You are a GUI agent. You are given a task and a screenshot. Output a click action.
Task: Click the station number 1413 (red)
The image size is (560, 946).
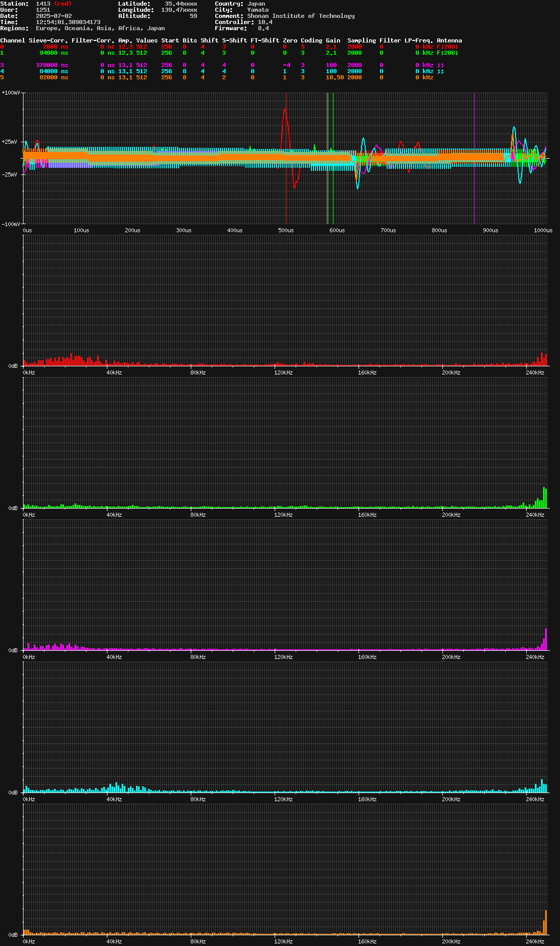tap(54, 4)
